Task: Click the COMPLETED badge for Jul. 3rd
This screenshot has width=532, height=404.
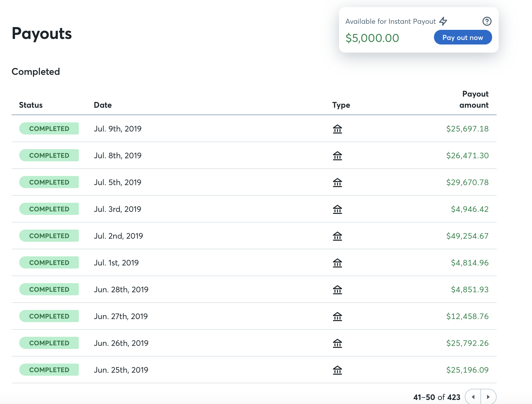Action: pyautogui.click(x=49, y=209)
